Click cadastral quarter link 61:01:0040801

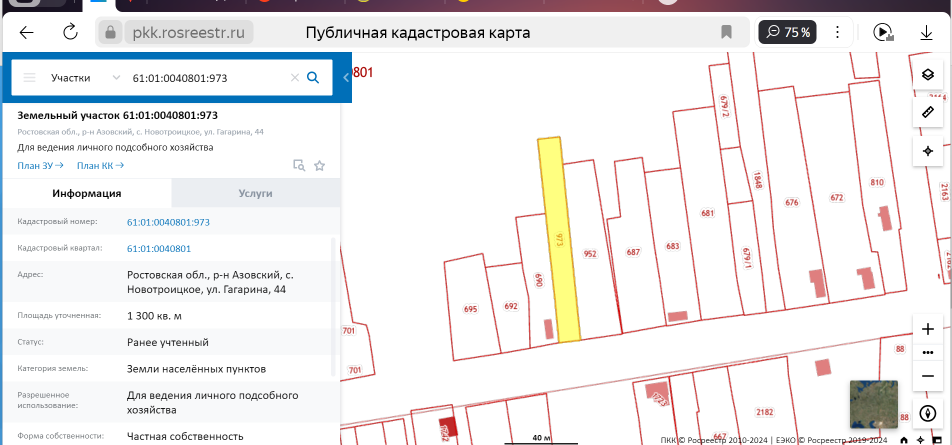click(x=159, y=248)
